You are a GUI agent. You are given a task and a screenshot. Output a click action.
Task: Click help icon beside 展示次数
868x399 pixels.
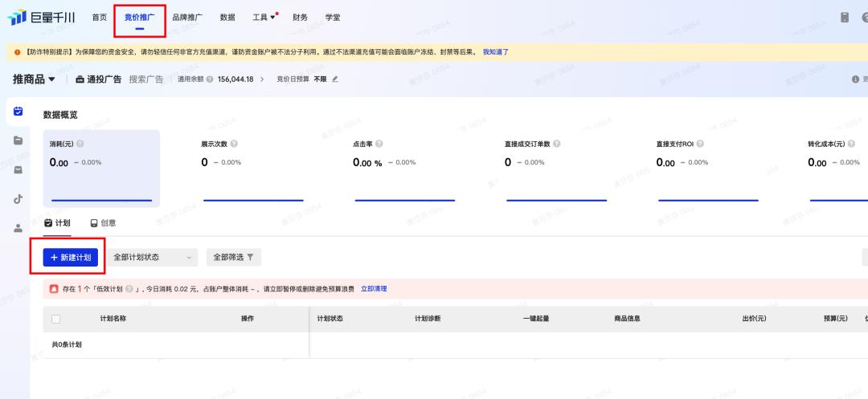(234, 144)
